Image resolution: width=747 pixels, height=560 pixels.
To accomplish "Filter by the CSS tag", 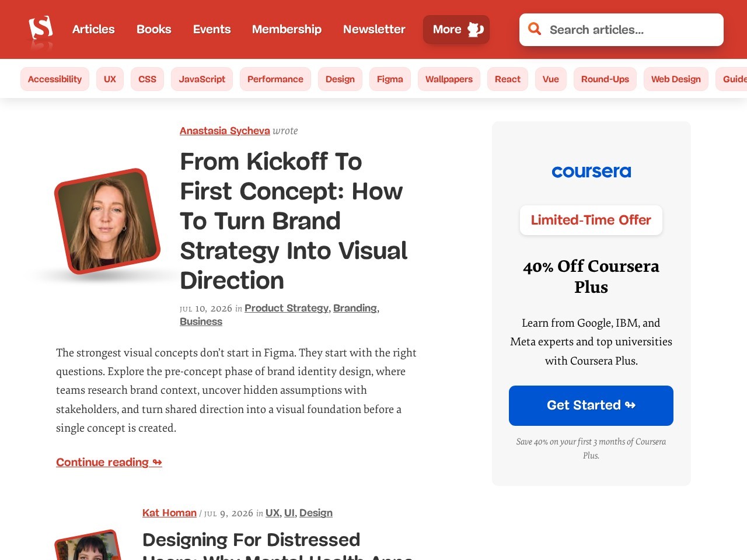I will point(147,79).
